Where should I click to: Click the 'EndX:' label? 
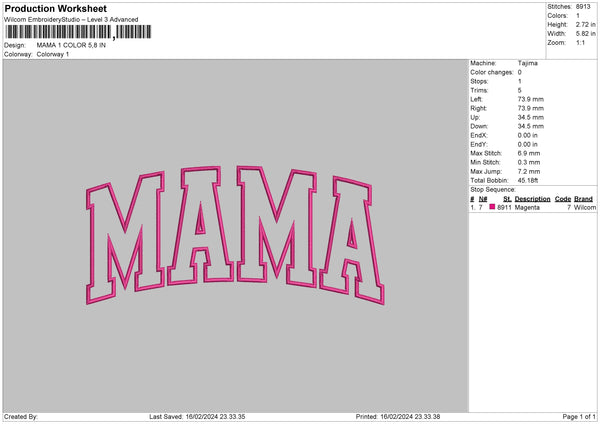[479, 135]
